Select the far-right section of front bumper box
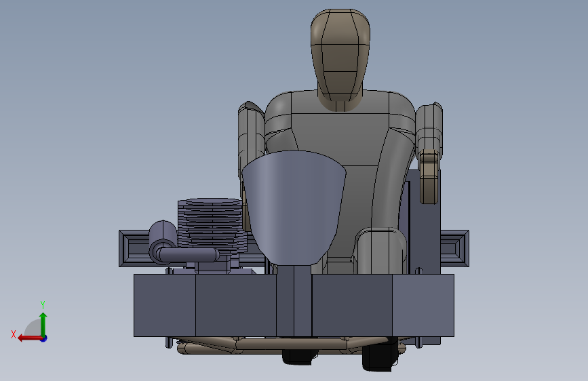 (423, 305)
